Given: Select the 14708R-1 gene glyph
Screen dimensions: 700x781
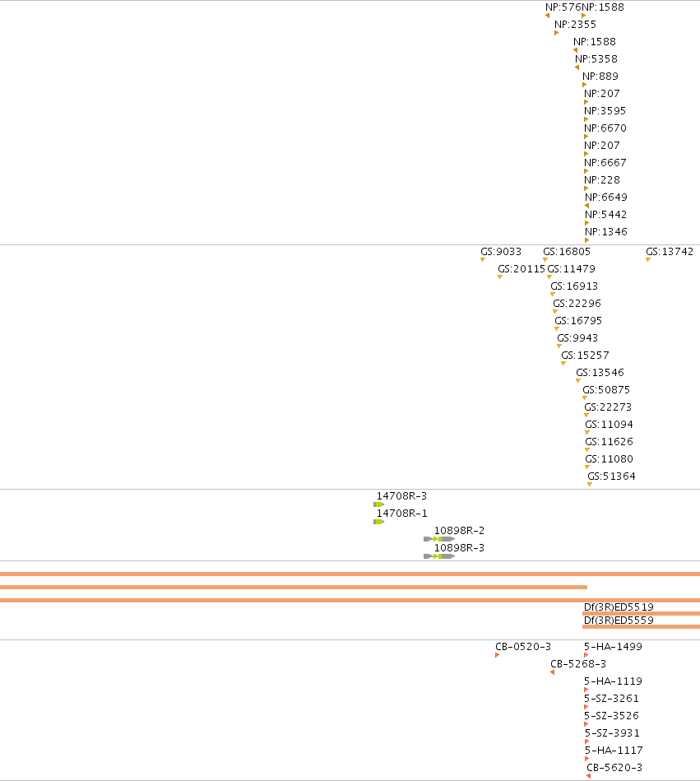Looking at the screenshot, I should [x=379, y=522].
